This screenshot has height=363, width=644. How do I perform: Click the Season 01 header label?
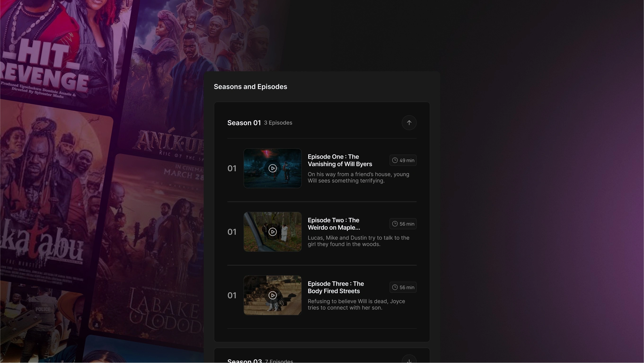click(244, 123)
